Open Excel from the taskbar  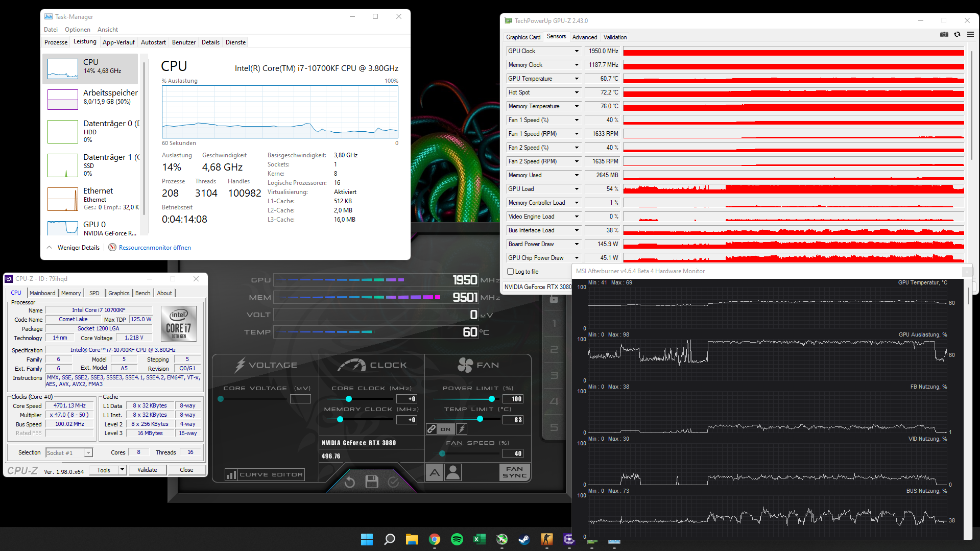tap(480, 539)
